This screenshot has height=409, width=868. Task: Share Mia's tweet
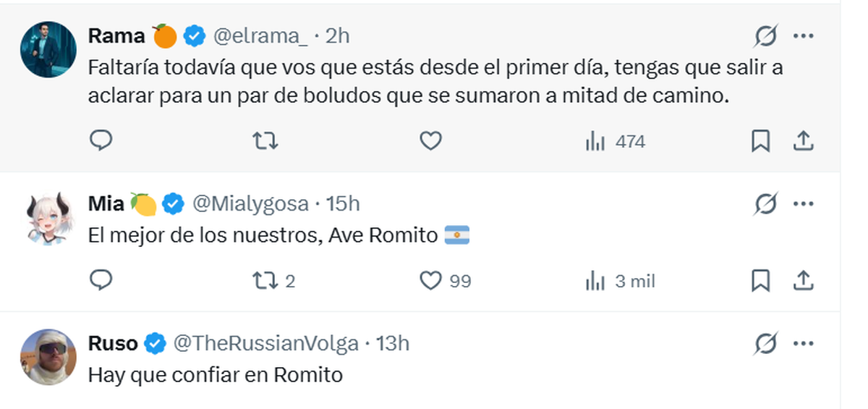[804, 280]
